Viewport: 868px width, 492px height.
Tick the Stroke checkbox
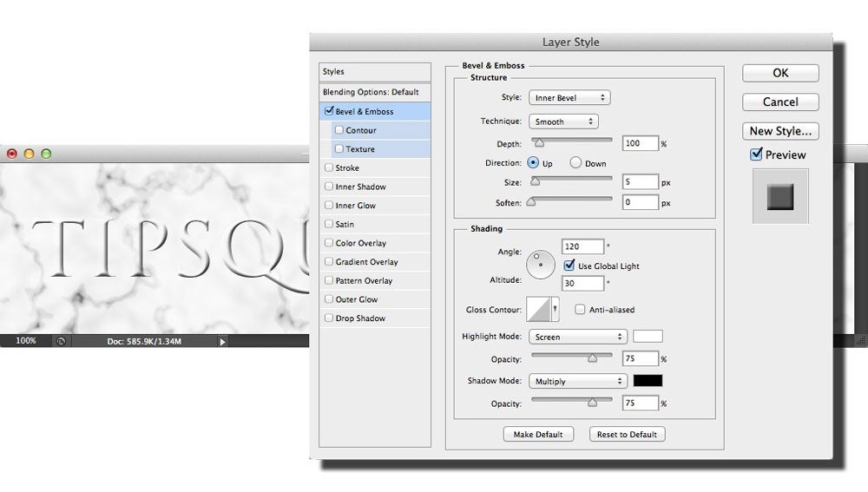click(329, 167)
